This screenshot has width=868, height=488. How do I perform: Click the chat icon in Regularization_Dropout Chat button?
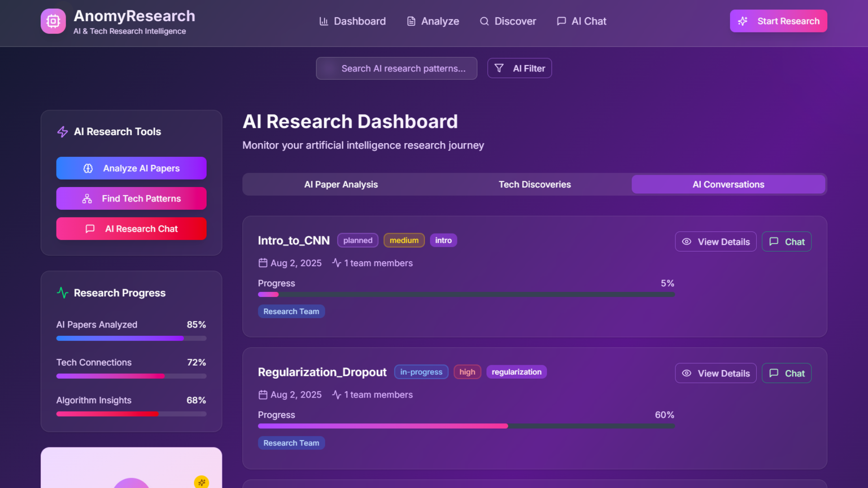click(x=774, y=373)
